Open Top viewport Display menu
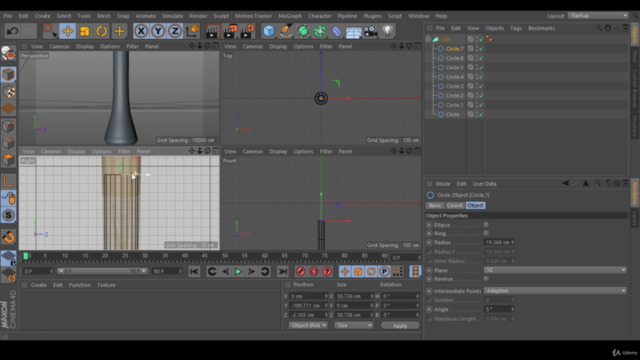The width and height of the screenshot is (640, 360). point(278,47)
